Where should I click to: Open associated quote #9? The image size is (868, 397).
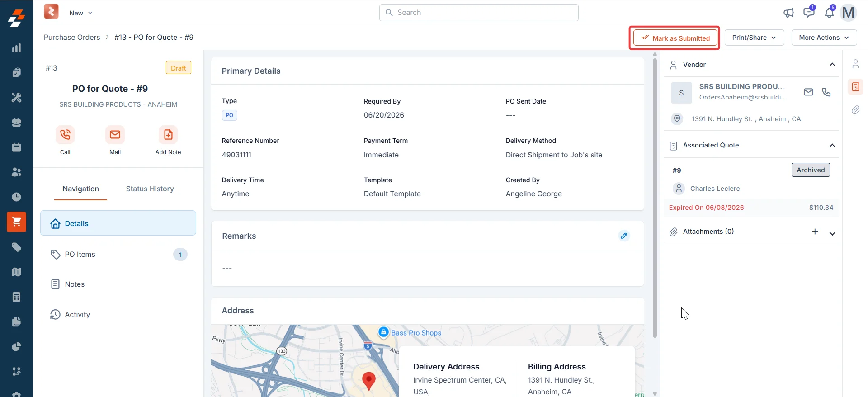pos(677,170)
